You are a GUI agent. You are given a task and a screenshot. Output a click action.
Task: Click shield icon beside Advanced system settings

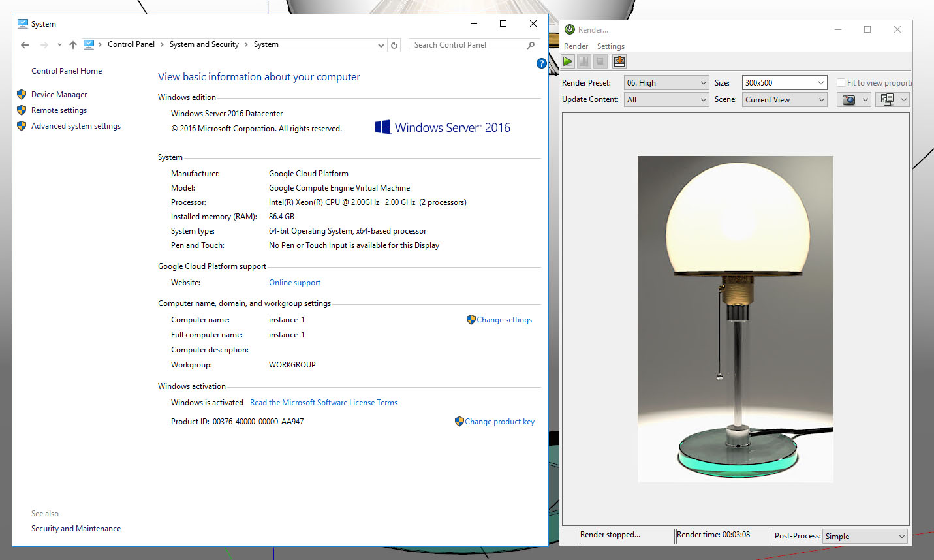point(22,126)
